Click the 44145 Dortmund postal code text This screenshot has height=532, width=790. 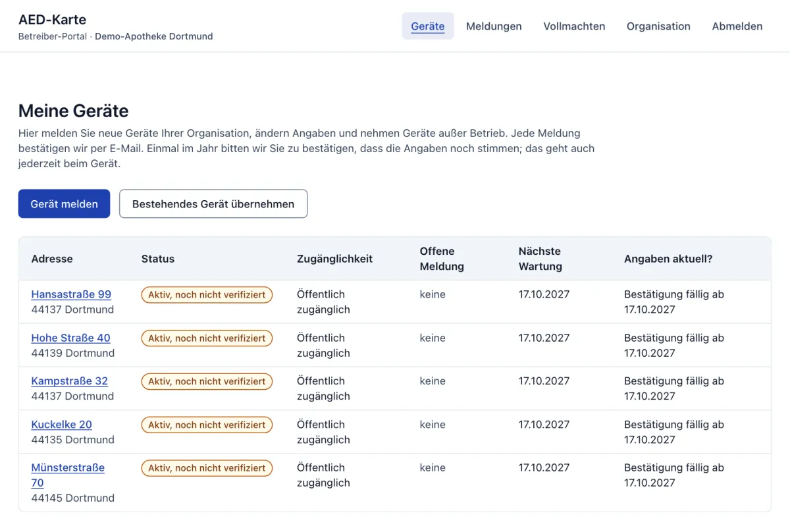(x=72, y=498)
